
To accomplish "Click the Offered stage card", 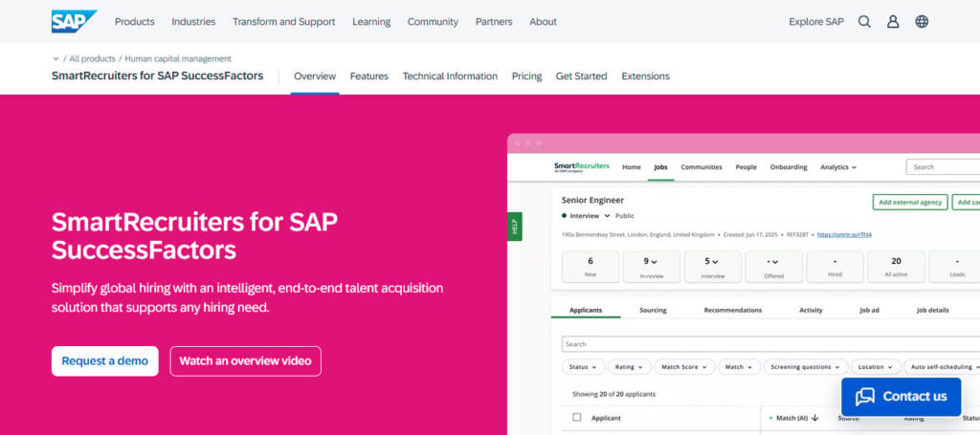I will pos(773,267).
